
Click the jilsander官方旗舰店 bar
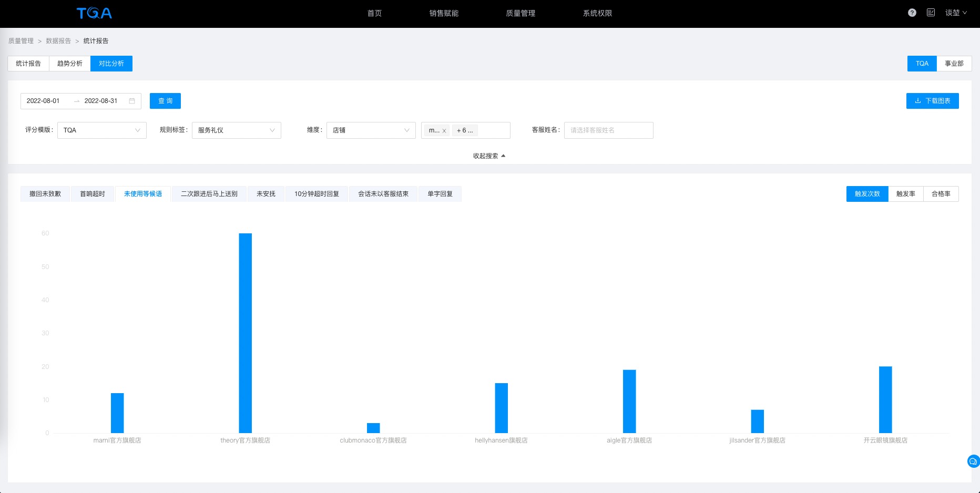758,422
